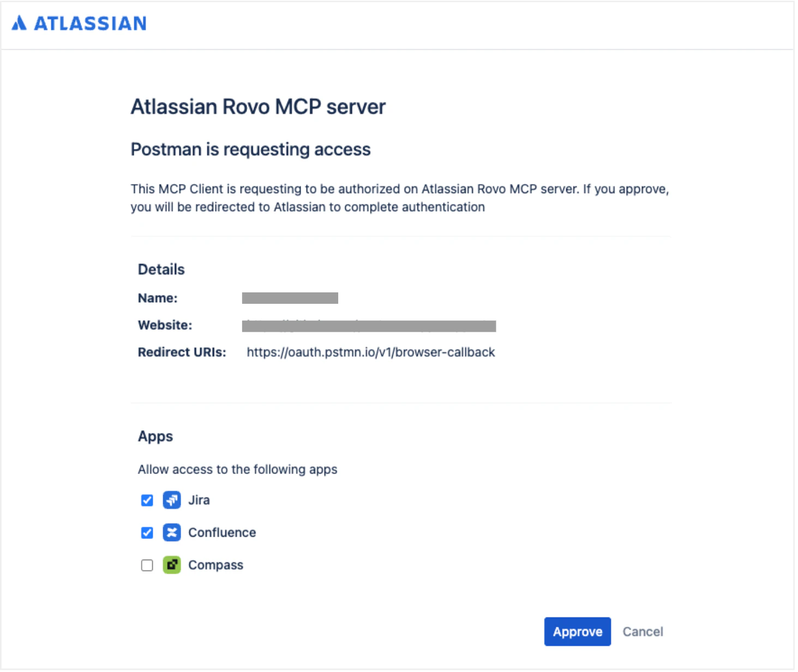Select the Confluence label text
Screen dimensions: 798x672
point(221,532)
